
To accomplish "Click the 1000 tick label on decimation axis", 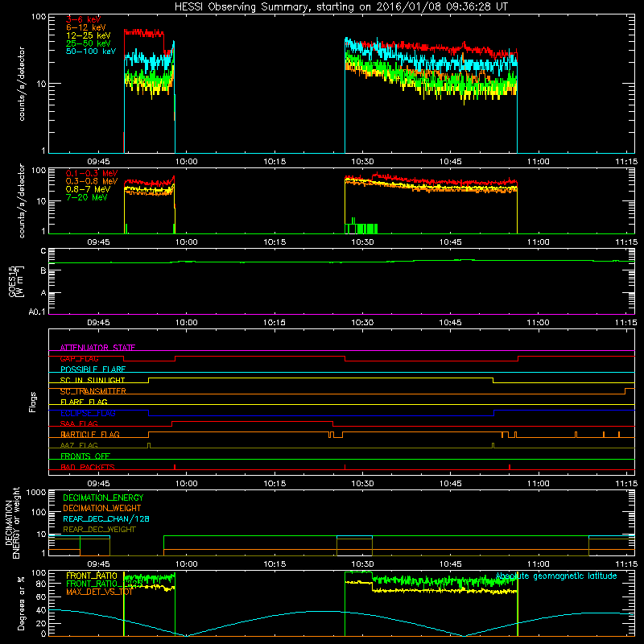I will 36,493.
